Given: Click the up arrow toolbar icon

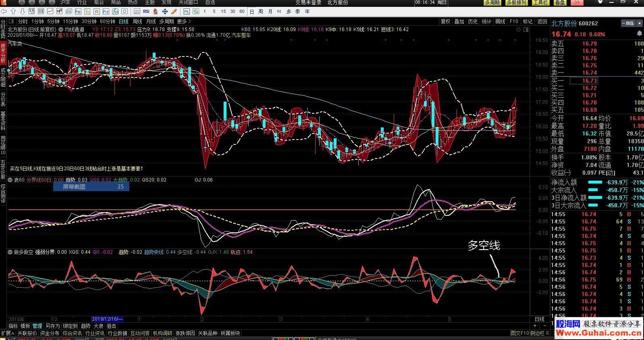Looking at the screenshot, I should 13,11.
